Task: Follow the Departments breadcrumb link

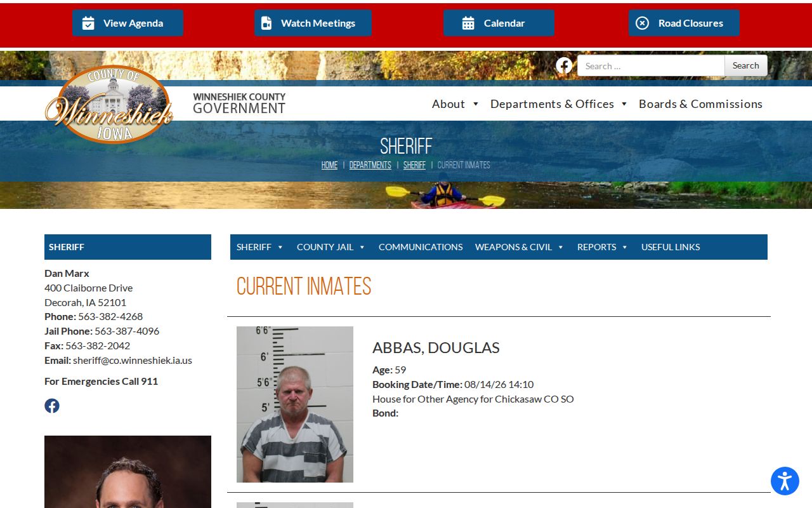Action: (370, 165)
